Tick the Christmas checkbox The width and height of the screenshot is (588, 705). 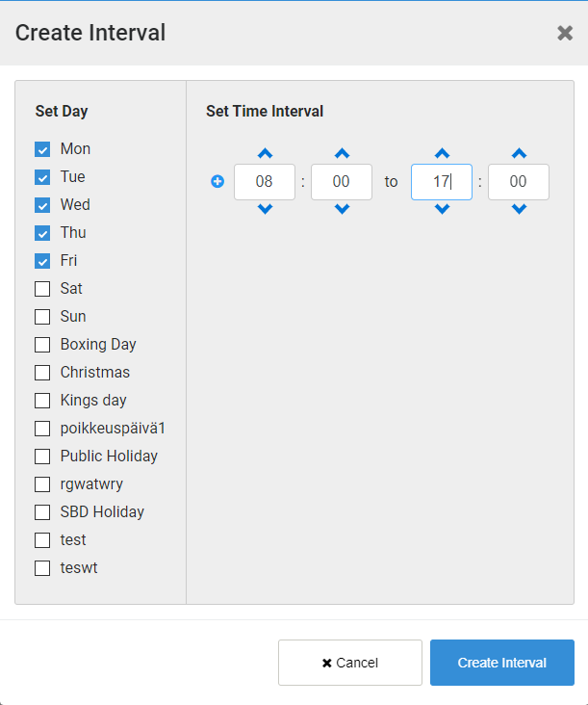(x=42, y=373)
